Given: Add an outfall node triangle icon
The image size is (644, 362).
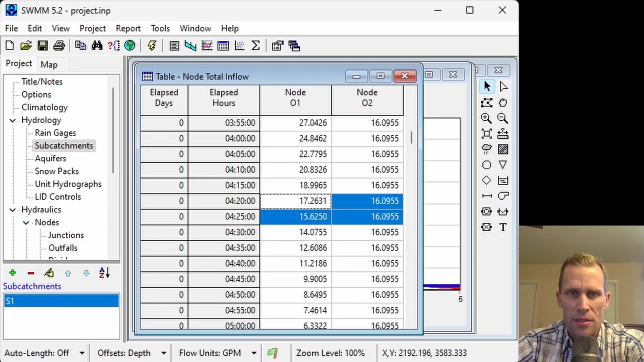Looking at the screenshot, I should click(x=503, y=165).
